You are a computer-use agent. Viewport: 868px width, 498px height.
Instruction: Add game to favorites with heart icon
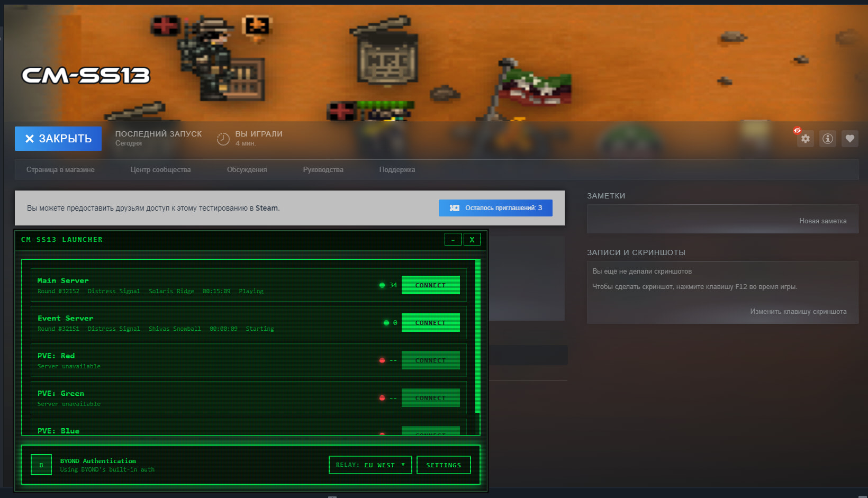tap(849, 139)
